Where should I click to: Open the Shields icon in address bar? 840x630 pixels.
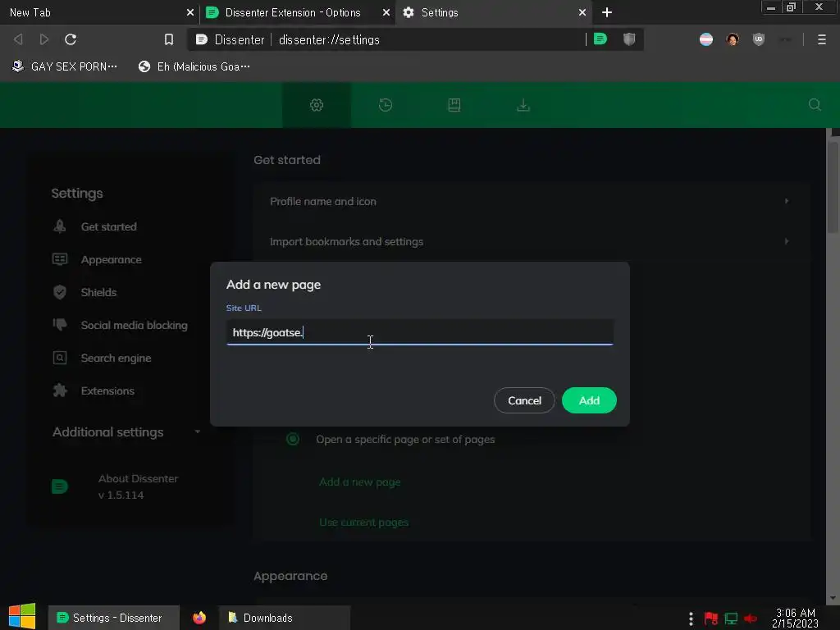[x=629, y=39]
